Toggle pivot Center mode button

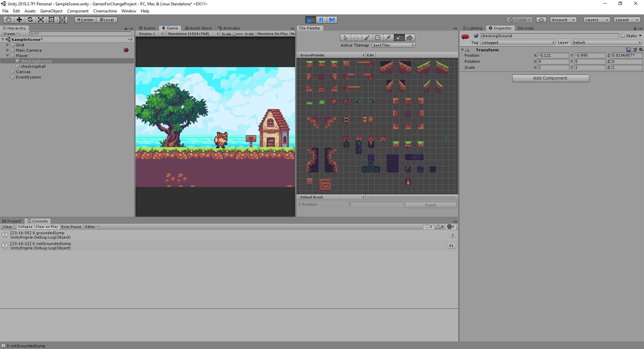click(85, 20)
